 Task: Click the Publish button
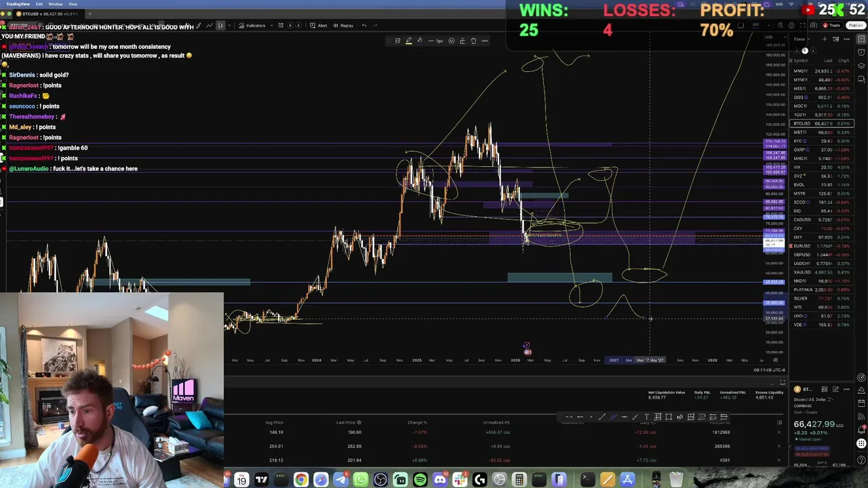tap(856, 25)
